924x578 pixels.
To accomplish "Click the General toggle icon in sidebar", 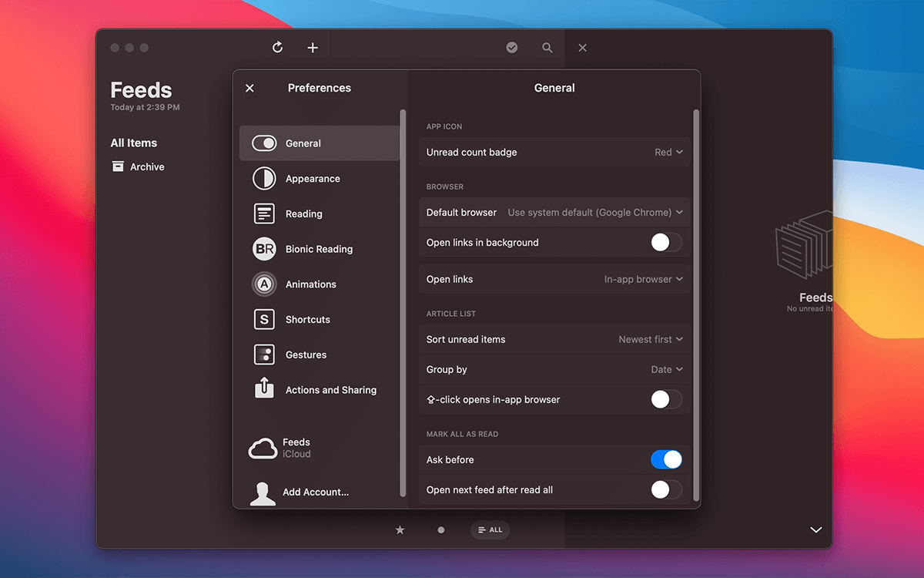I will pos(264,143).
